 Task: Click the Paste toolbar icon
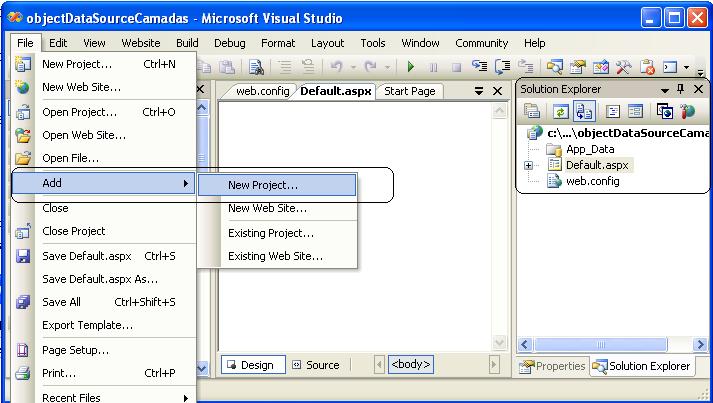click(x=227, y=67)
